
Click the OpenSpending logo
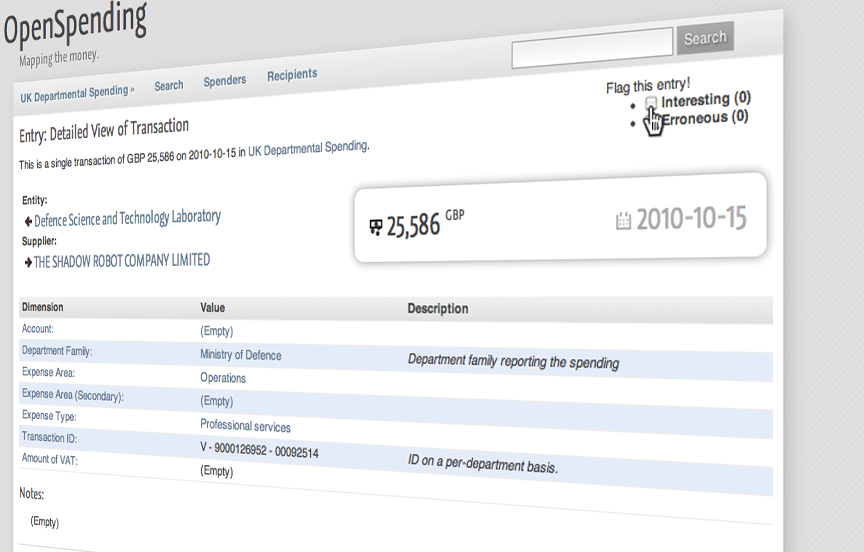point(75,24)
